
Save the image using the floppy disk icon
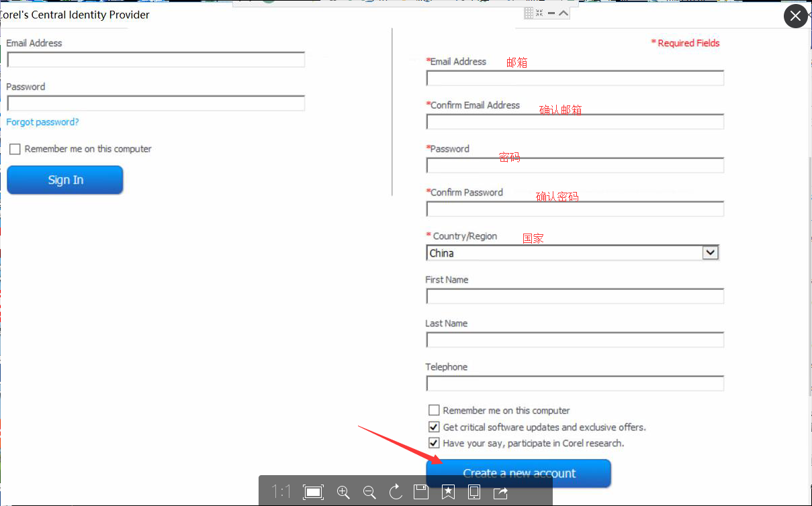[x=421, y=492]
